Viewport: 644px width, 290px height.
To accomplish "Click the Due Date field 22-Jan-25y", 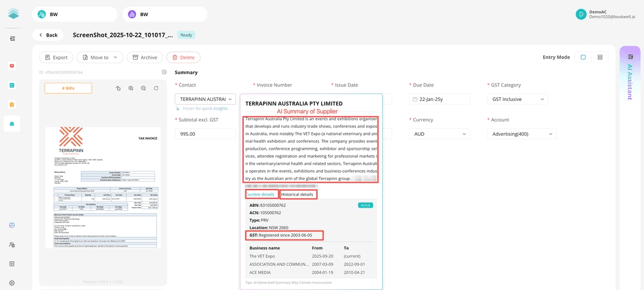I will [439, 99].
